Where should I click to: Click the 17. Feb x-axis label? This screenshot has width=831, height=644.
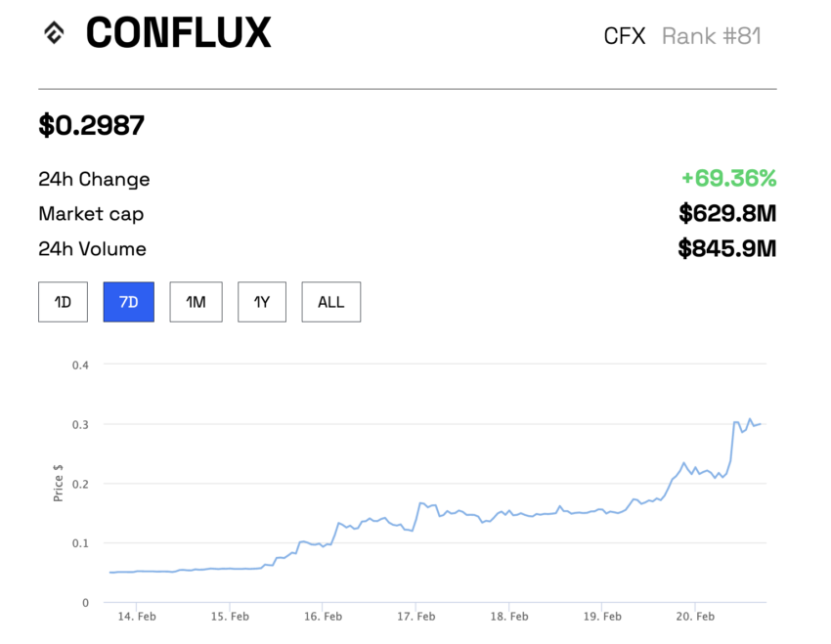tap(415, 617)
